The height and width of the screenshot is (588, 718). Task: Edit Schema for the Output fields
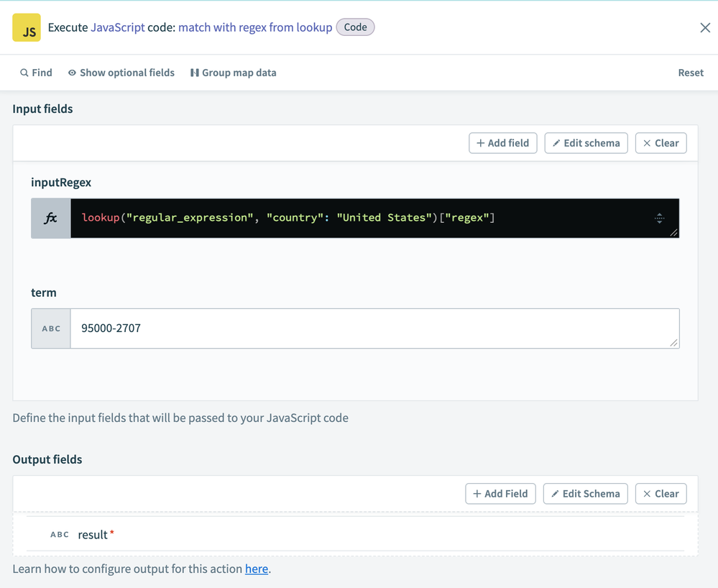(585, 494)
